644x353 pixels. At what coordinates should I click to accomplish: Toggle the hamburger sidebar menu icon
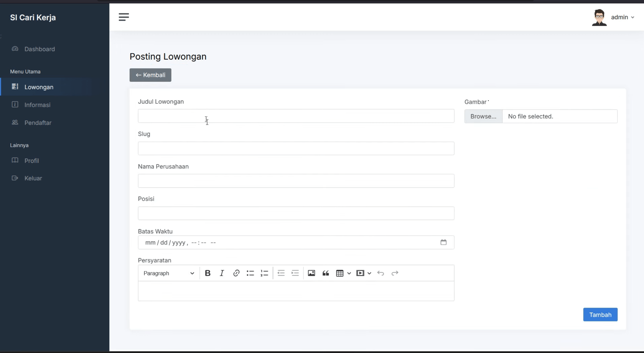[124, 17]
